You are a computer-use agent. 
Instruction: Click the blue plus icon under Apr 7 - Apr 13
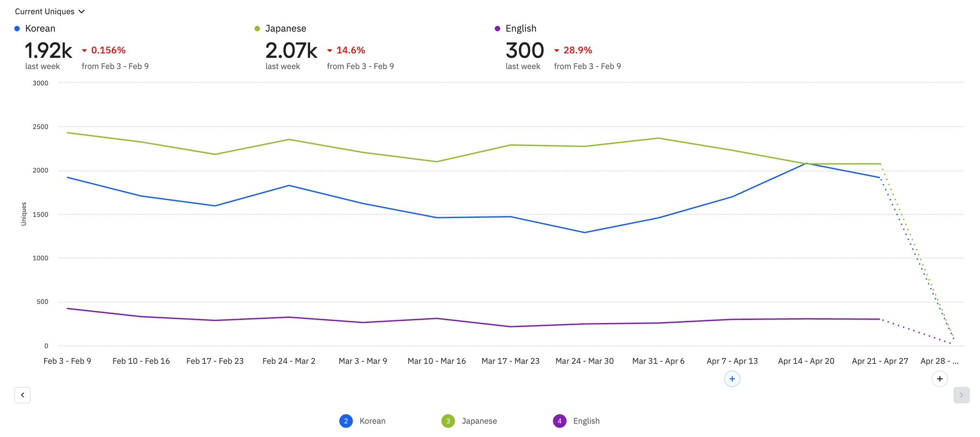[x=732, y=379]
